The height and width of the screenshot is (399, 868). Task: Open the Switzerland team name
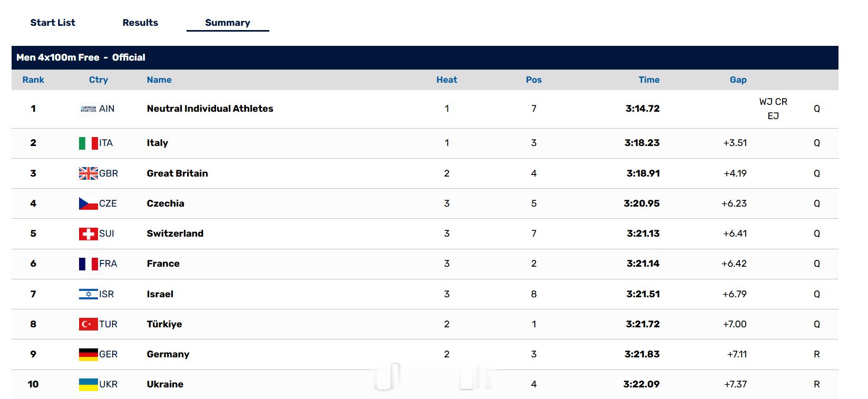[x=175, y=233]
